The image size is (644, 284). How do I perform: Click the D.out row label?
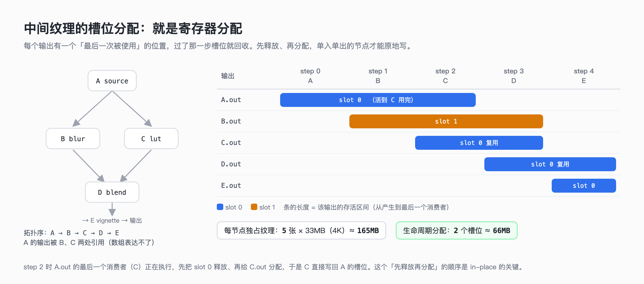click(x=231, y=164)
